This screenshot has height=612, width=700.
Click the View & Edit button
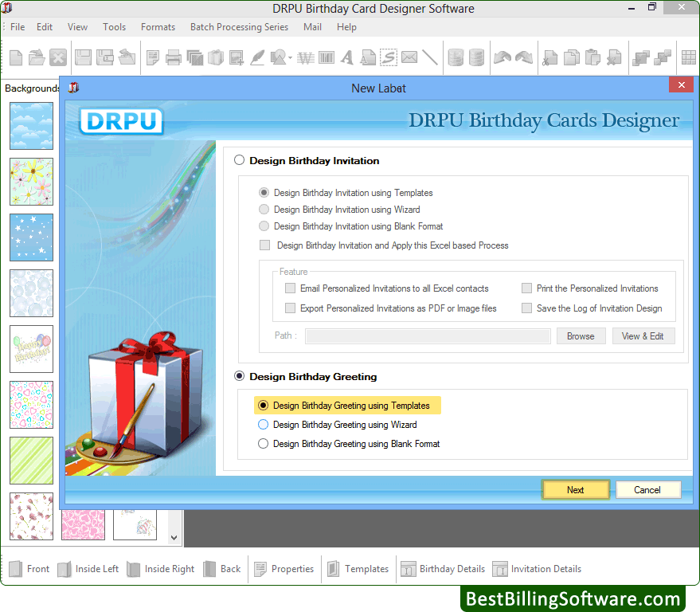(643, 336)
